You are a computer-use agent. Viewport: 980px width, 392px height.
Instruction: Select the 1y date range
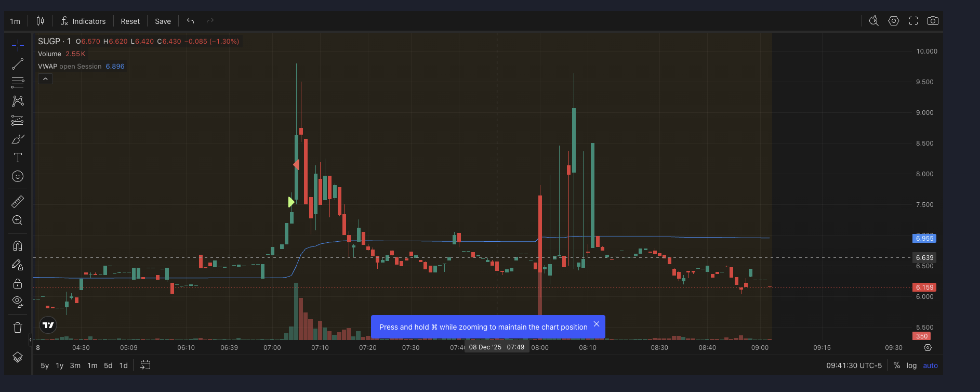point(60,365)
